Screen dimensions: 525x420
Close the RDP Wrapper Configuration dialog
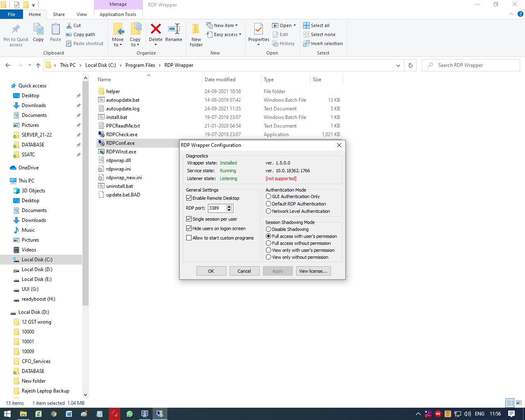click(x=339, y=145)
